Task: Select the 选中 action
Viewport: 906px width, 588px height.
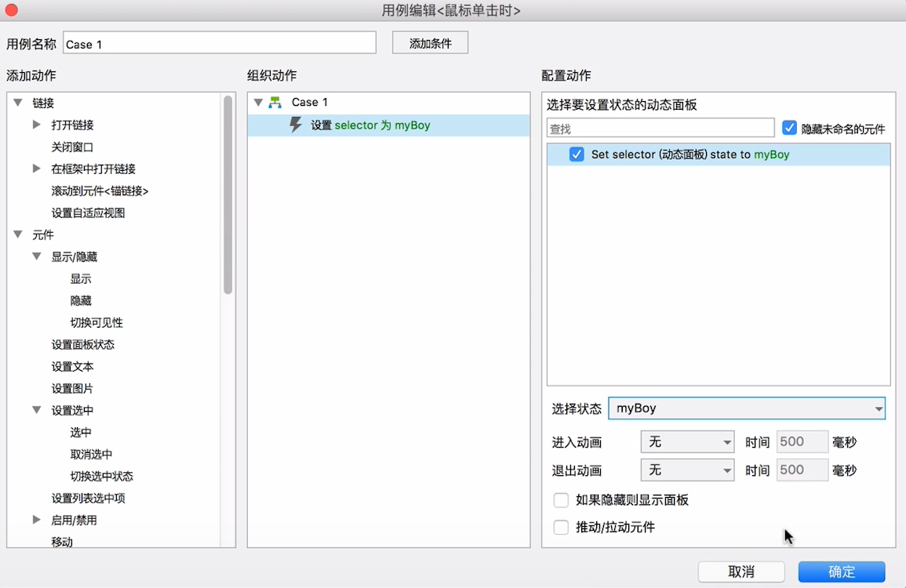Action: point(81,433)
